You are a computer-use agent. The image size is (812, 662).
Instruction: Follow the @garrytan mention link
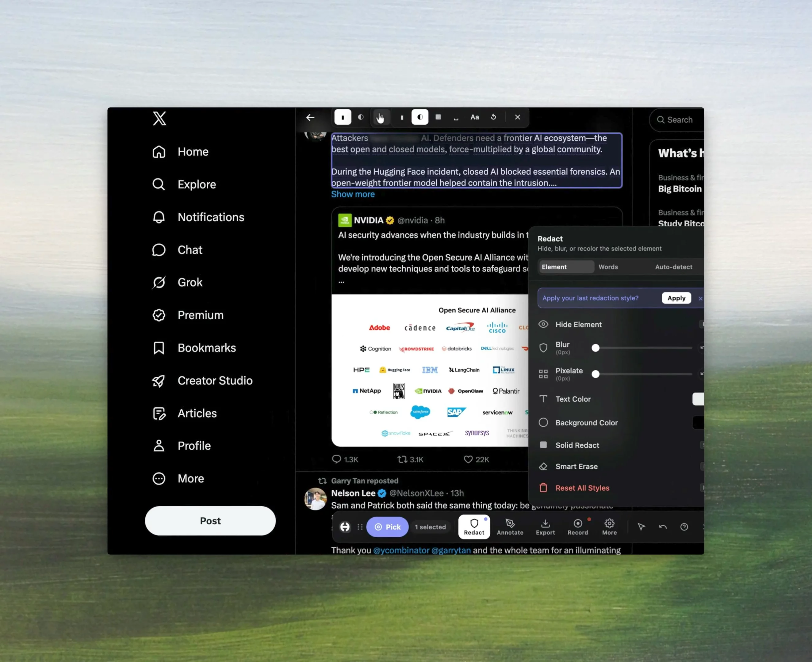(x=451, y=550)
